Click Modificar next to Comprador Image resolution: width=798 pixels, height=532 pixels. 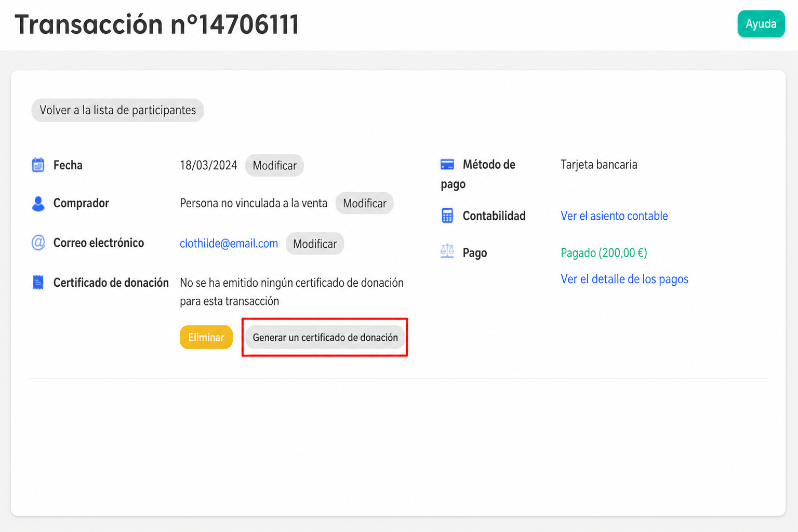[365, 203]
